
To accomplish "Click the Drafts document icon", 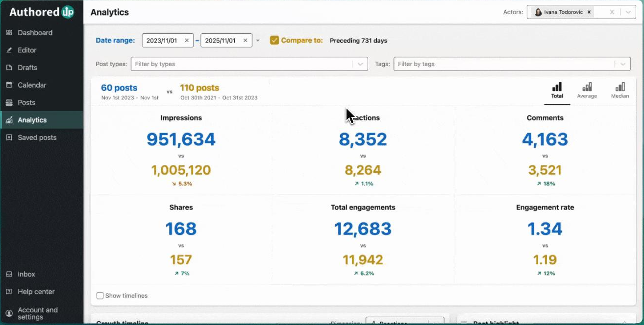I will click(x=9, y=68).
